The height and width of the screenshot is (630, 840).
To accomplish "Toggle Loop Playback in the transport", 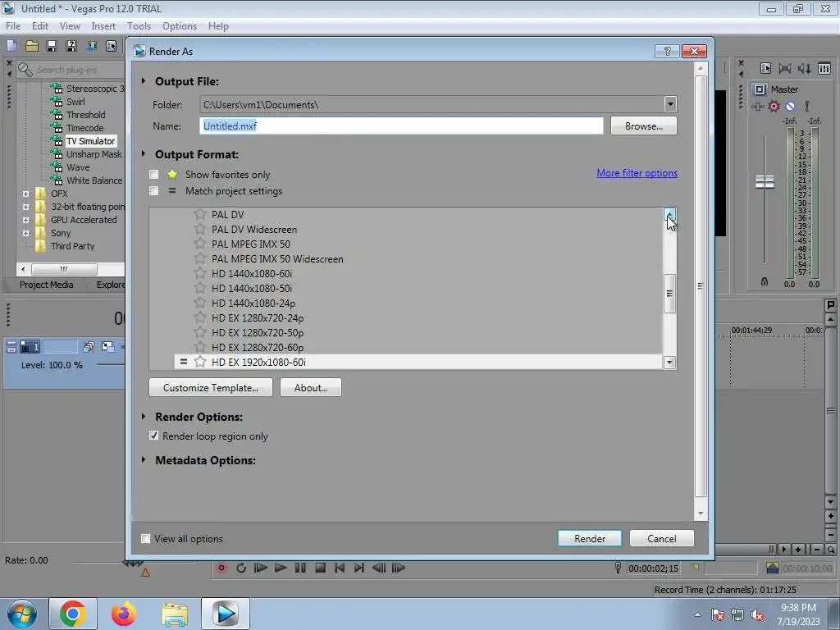I will click(x=241, y=568).
